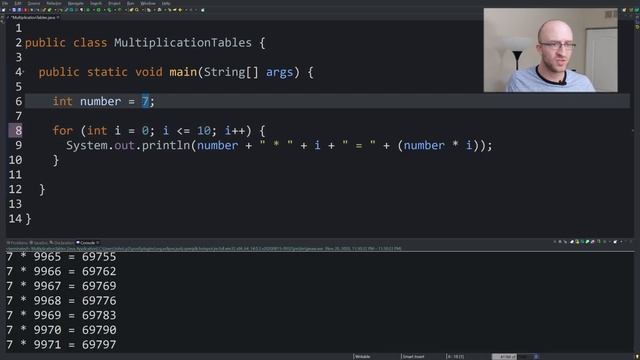This screenshot has width=640, height=360.
Task: Click the cursor position status bar field
Action: (455, 356)
